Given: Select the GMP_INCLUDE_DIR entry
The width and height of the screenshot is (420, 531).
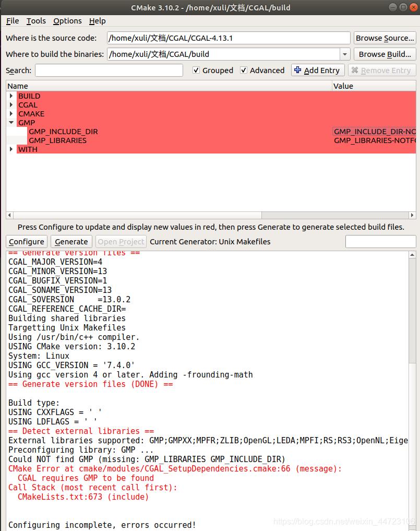Looking at the screenshot, I should pos(63,132).
